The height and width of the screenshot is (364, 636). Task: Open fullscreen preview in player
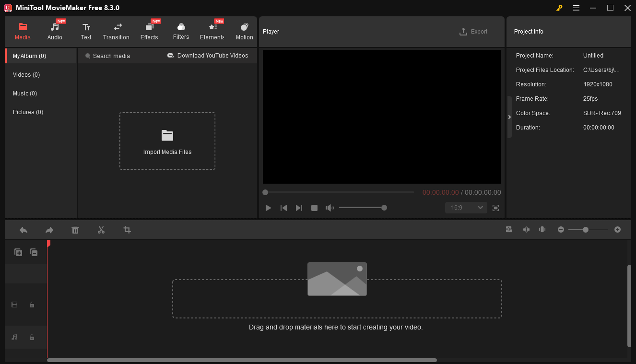pyautogui.click(x=495, y=208)
